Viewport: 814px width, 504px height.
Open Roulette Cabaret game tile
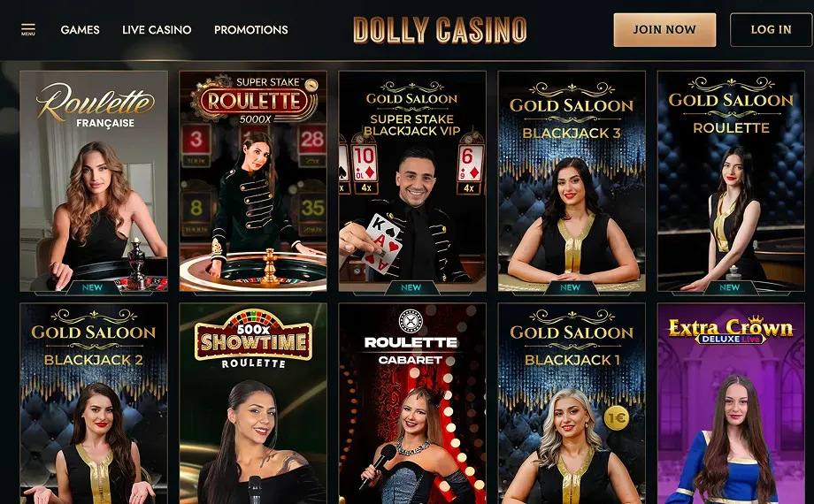coord(412,403)
